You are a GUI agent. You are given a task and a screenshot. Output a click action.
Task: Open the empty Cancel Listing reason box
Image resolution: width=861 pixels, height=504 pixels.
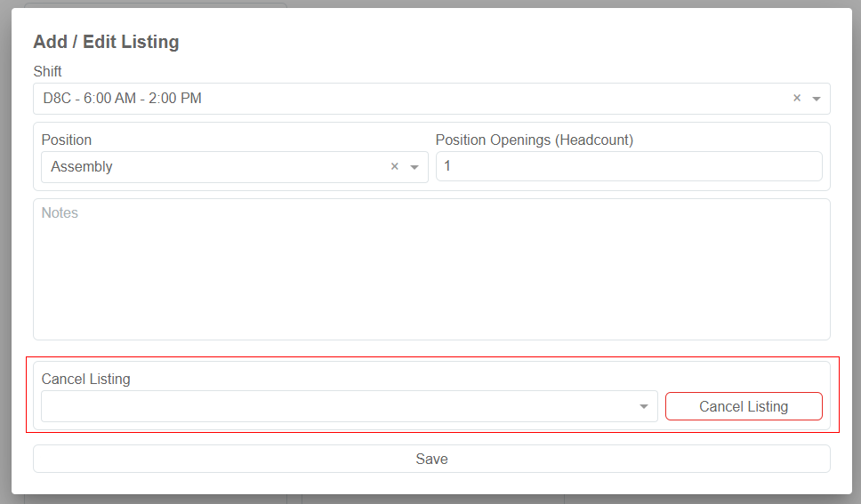[338, 406]
